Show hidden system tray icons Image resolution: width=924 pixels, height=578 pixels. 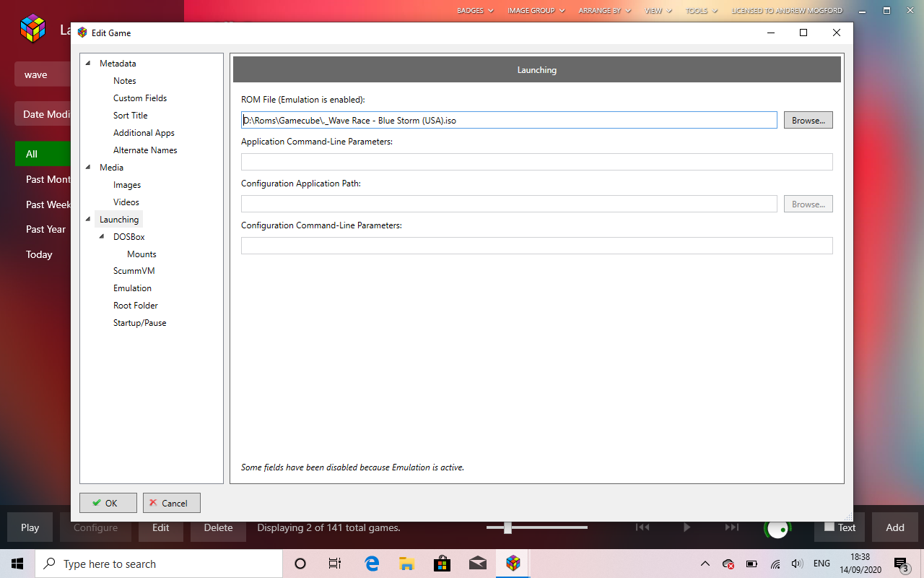point(705,564)
